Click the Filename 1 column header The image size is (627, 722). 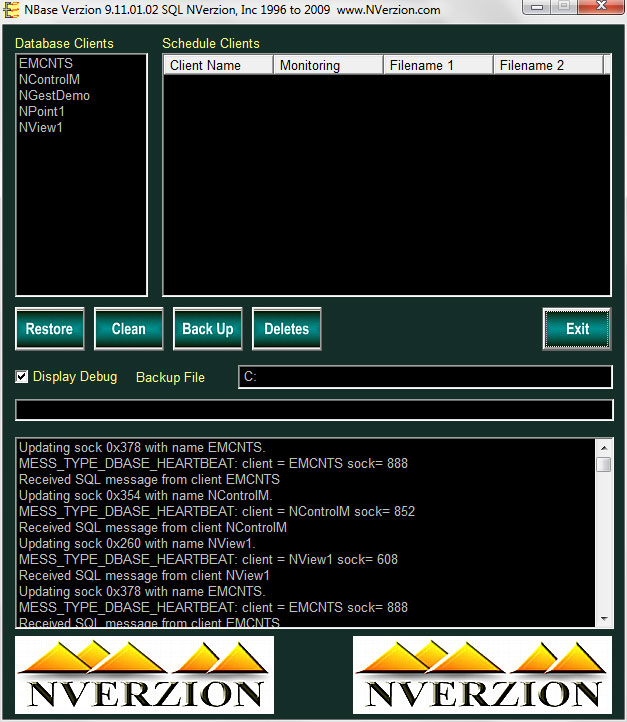click(x=438, y=65)
